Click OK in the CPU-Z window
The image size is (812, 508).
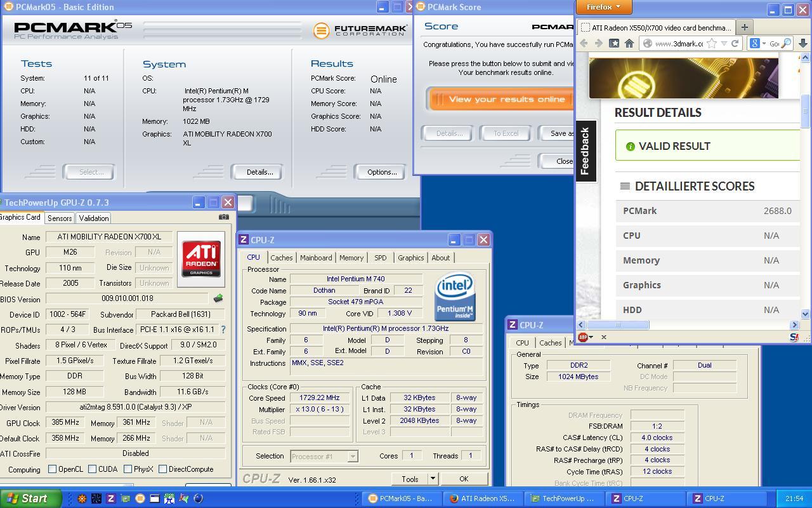463,479
